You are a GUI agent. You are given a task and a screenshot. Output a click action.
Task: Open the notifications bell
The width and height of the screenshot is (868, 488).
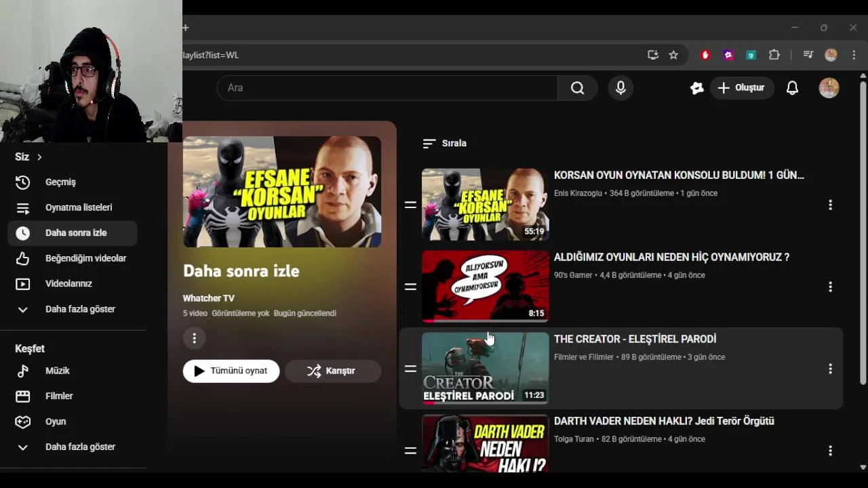[792, 88]
